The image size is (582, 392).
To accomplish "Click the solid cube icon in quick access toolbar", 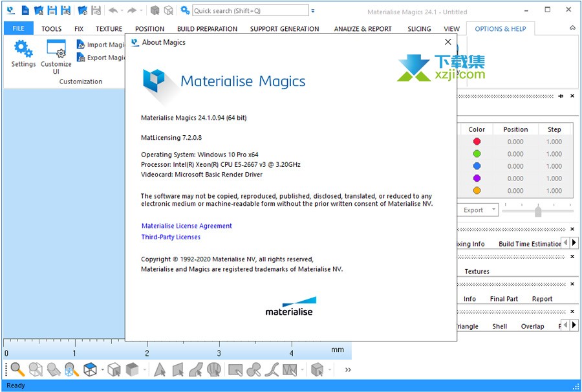I will coord(155,10).
